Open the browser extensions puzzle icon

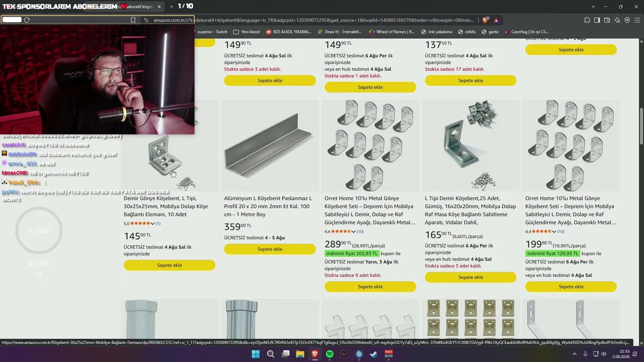click(x=587, y=20)
